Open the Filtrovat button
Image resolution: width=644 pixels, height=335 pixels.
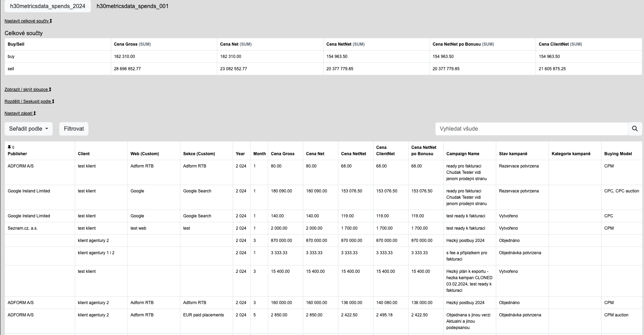tap(74, 129)
